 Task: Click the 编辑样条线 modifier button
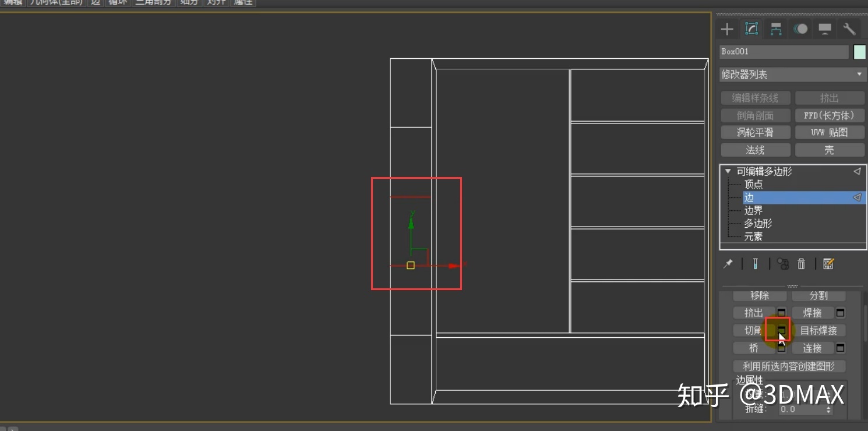click(755, 98)
